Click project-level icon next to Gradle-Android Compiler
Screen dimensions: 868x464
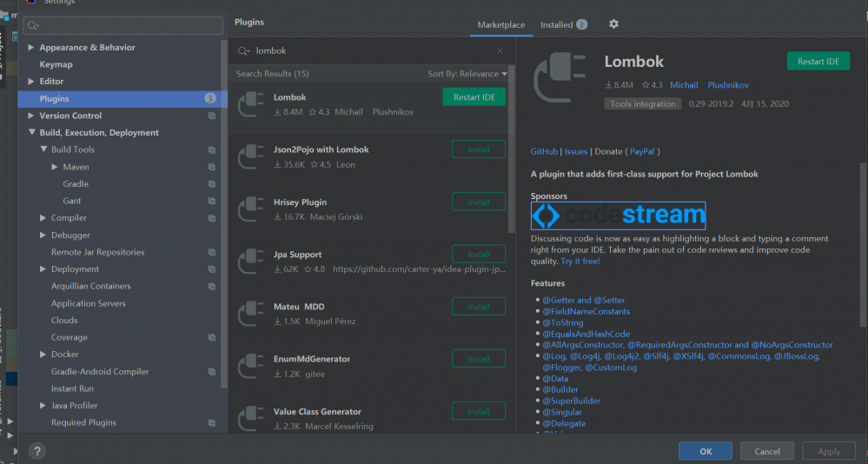(211, 372)
